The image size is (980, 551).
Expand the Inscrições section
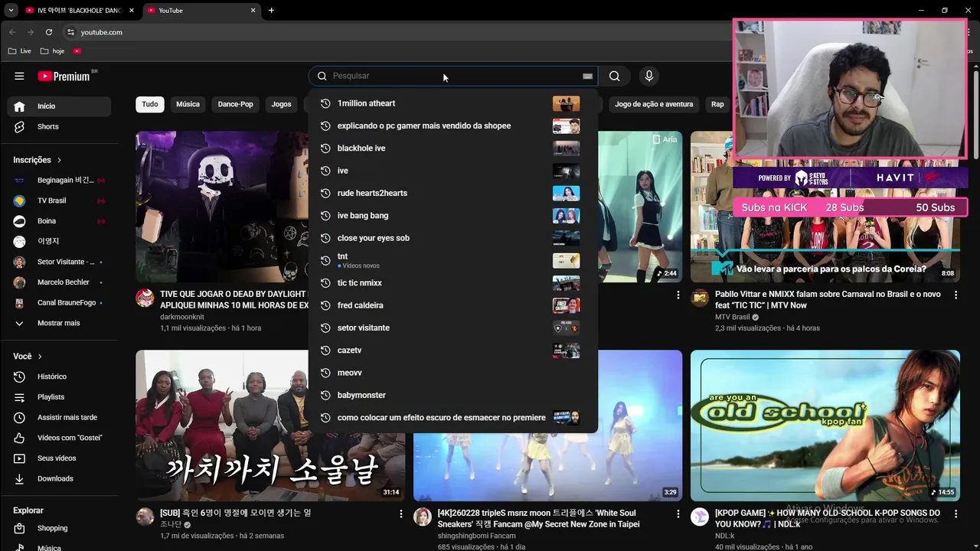point(38,160)
